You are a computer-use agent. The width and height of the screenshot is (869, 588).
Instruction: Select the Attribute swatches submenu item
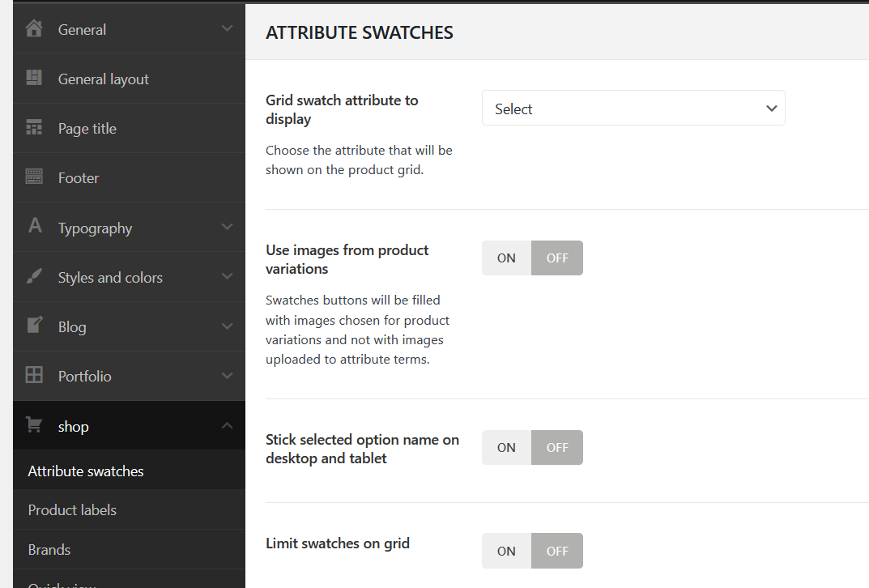point(86,471)
